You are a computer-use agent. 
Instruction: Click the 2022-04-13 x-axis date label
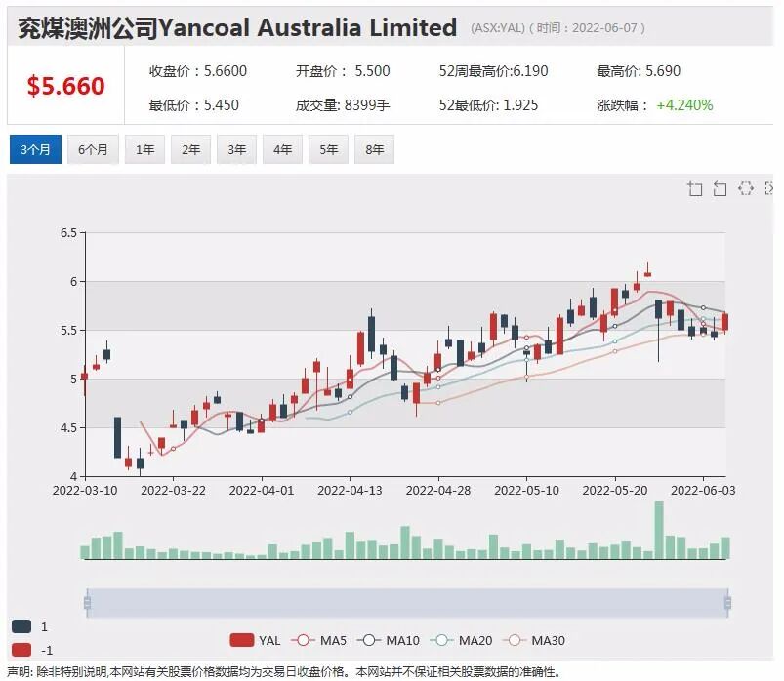350,490
